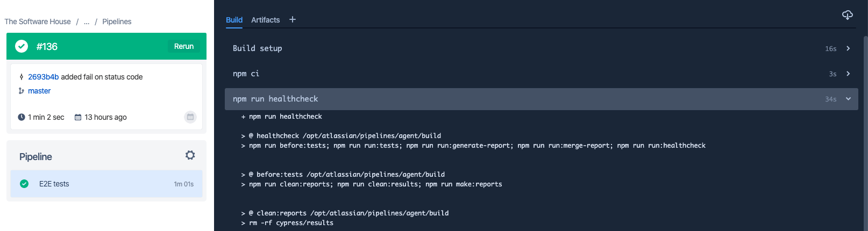Click the branch icon next to master
Image resolution: width=868 pixels, height=231 pixels.
pyautogui.click(x=22, y=91)
